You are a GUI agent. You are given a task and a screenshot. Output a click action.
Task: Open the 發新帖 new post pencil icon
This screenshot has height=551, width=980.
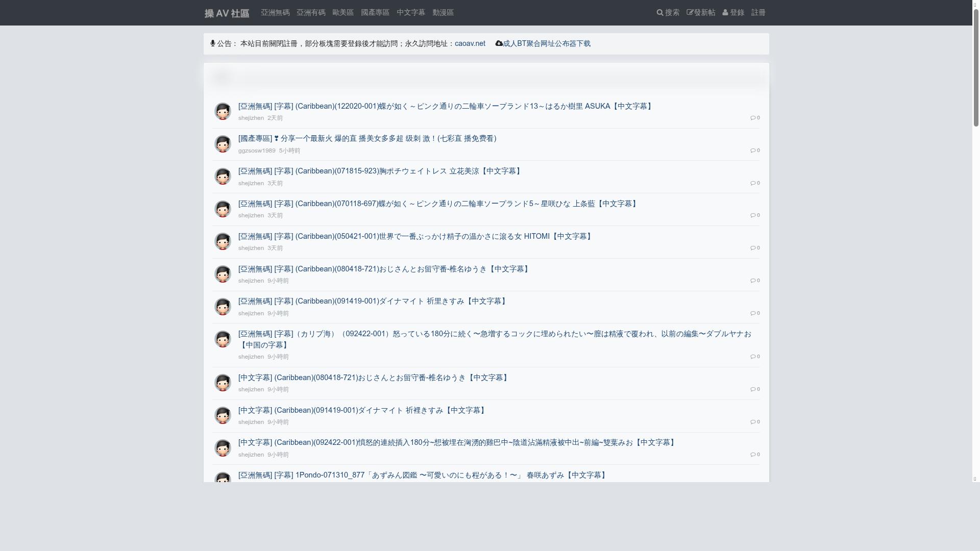pos(690,12)
